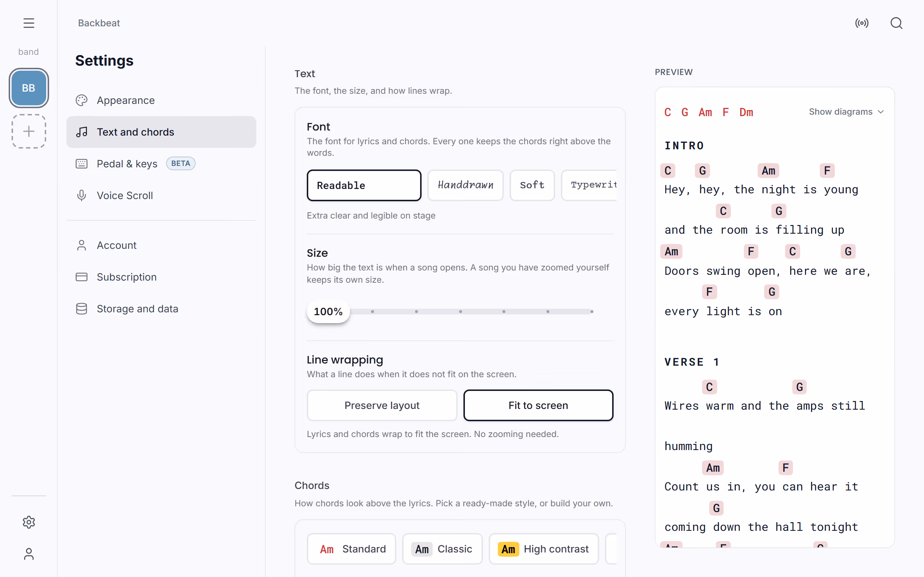Open the user profile icon at bottom
924x577 pixels.
(29, 554)
